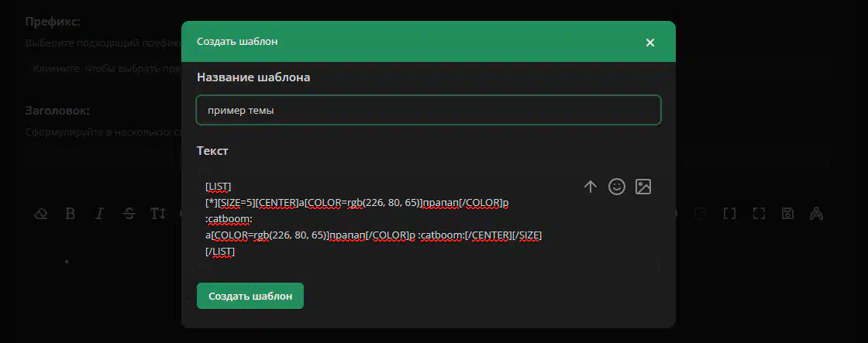
Task: Select the eraser clear formatting tool
Action: click(x=43, y=214)
